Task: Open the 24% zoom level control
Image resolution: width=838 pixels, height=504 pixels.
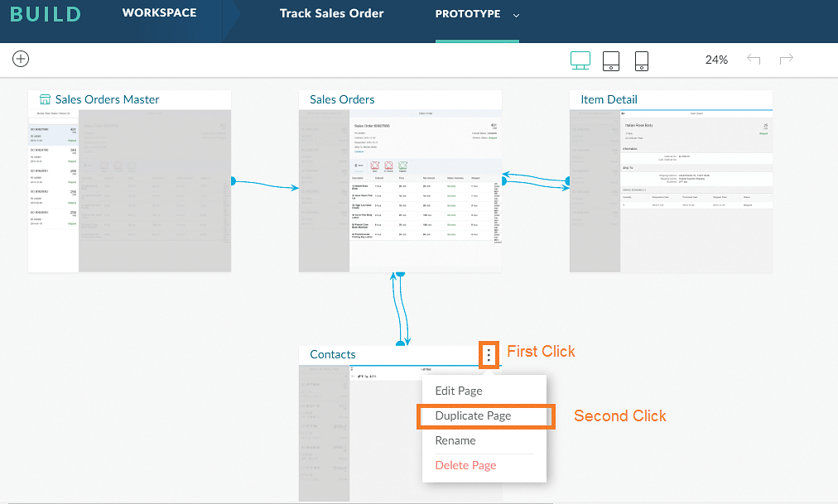Action: 716,60
